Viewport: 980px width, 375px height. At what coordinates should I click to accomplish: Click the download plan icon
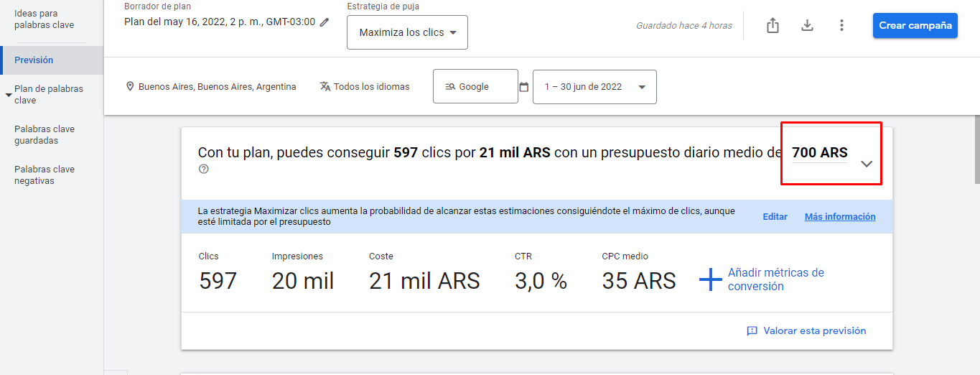point(807,26)
